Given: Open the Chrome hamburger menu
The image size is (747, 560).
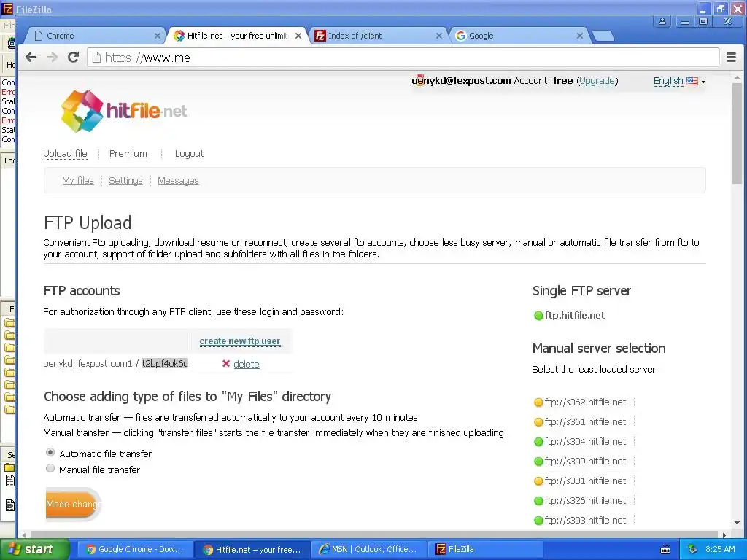Looking at the screenshot, I should pos(731,58).
